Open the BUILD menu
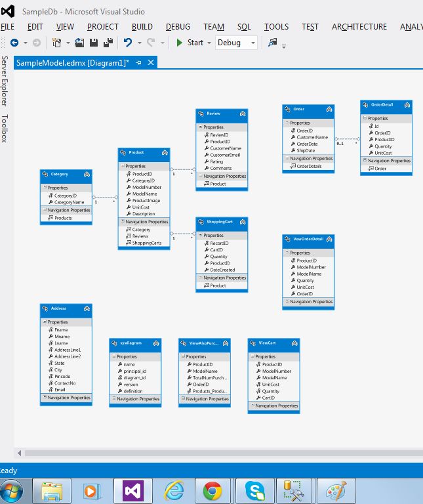The height and width of the screenshot is (504, 423). tap(142, 27)
